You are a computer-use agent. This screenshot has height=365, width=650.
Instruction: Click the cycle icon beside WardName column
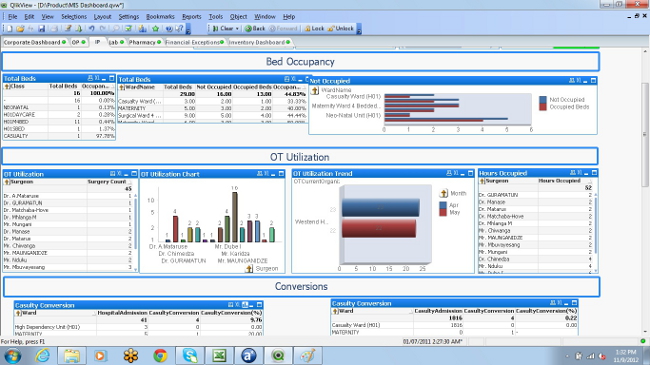click(x=122, y=87)
